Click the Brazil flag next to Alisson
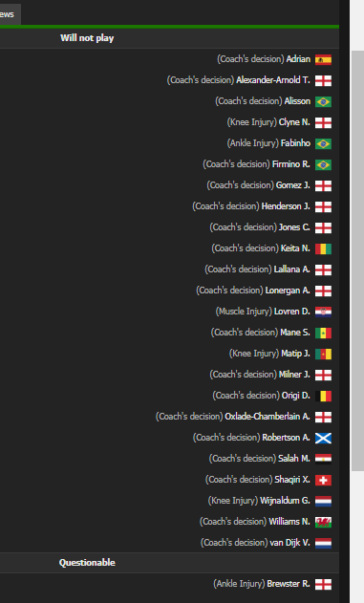The width and height of the screenshot is (364, 603). coord(323,101)
